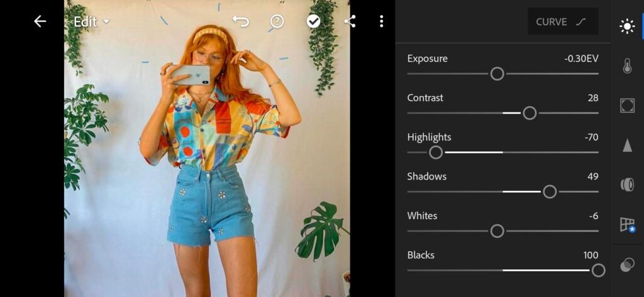The height and width of the screenshot is (297, 644).
Task: Go back with the left arrow icon
Action: (x=40, y=21)
